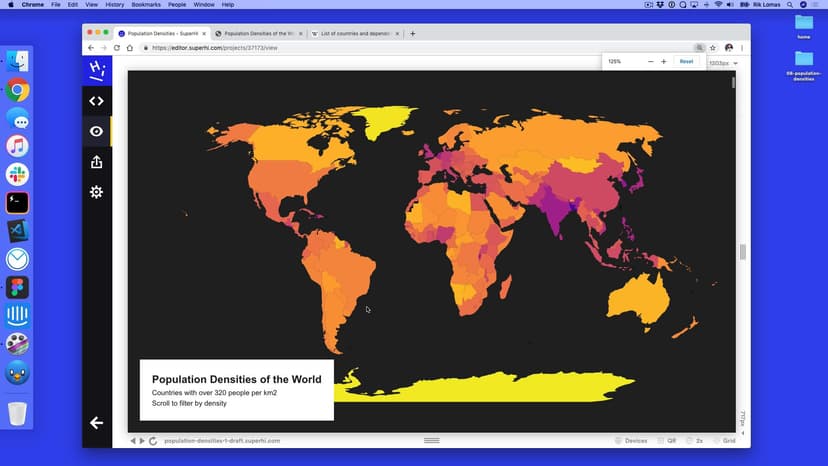Switch to the List of countries tab
This screenshot has height=466, width=828.
355,33
